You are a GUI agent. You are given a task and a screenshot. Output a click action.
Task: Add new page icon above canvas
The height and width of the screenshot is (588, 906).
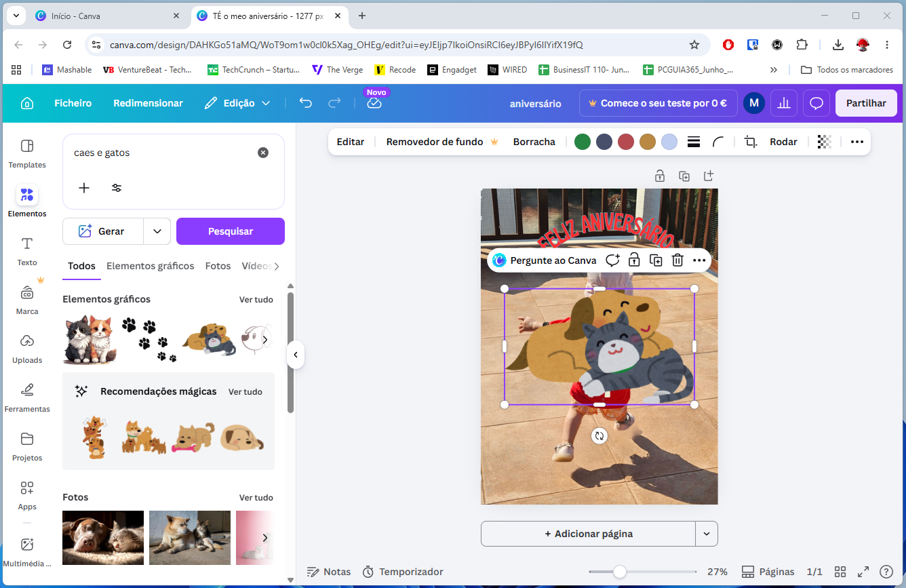(x=709, y=176)
